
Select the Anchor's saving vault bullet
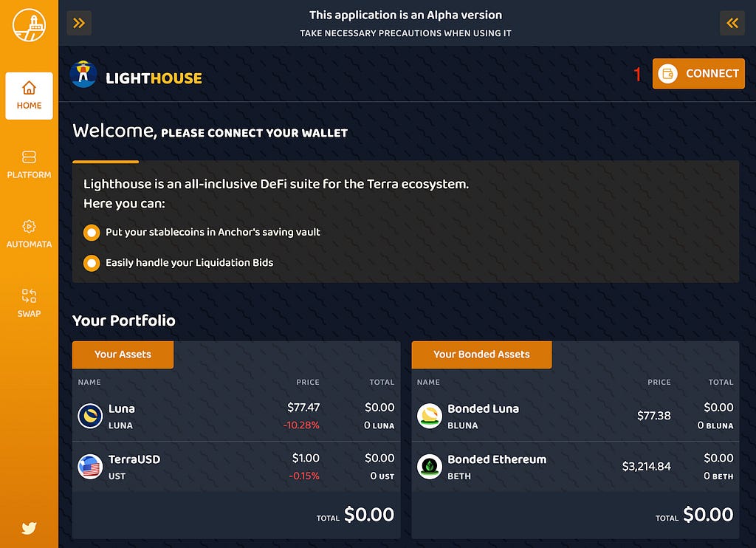pos(92,233)
